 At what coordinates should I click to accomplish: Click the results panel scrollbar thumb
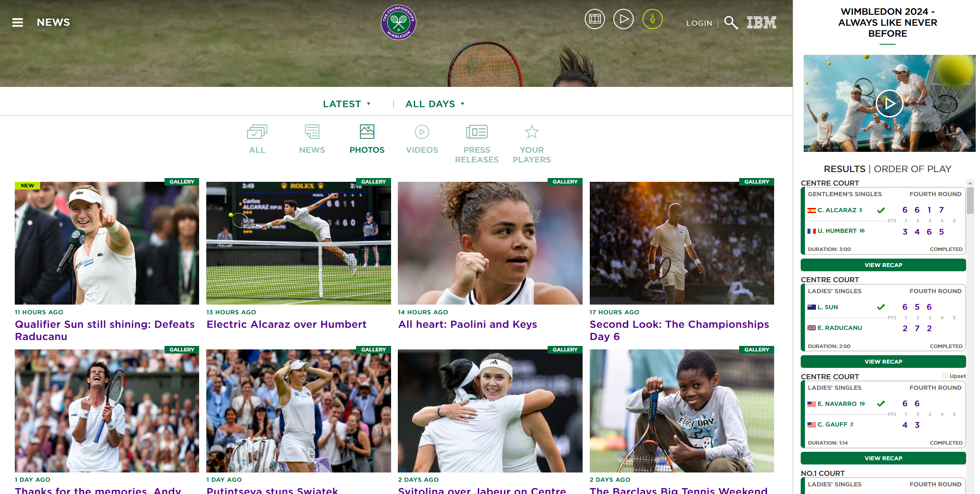970,200
